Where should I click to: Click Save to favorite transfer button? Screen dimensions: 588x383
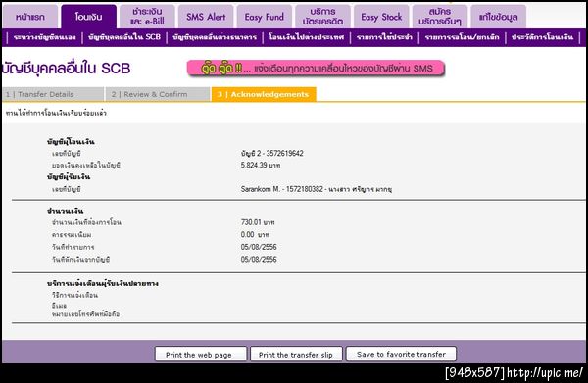point(401,354)
